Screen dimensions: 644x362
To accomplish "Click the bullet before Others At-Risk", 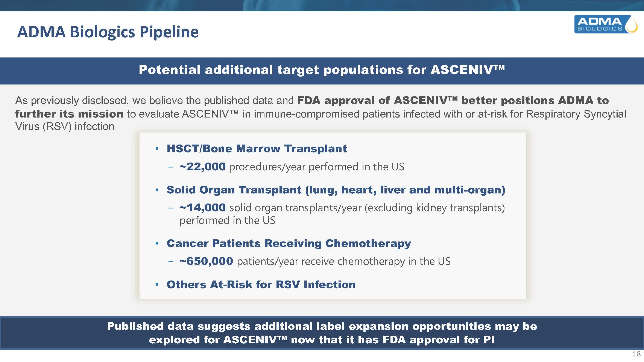I will [157, 285].
